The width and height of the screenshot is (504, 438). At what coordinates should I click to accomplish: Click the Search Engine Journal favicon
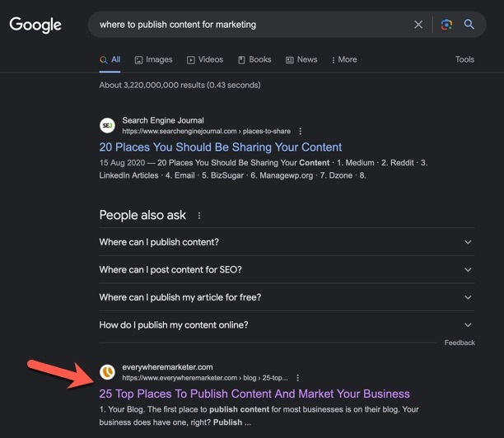[107, 125]
